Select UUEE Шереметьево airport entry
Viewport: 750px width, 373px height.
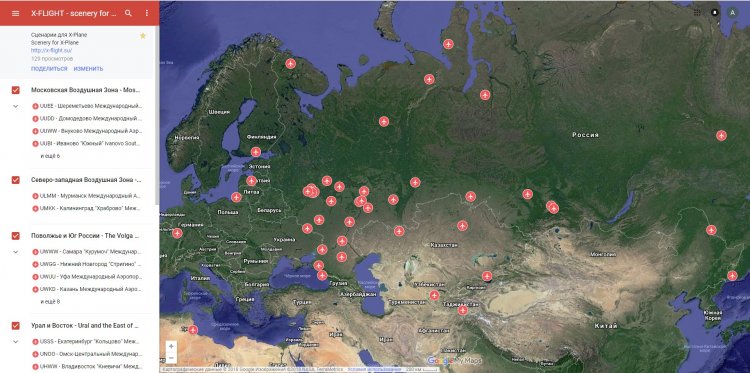87,106
